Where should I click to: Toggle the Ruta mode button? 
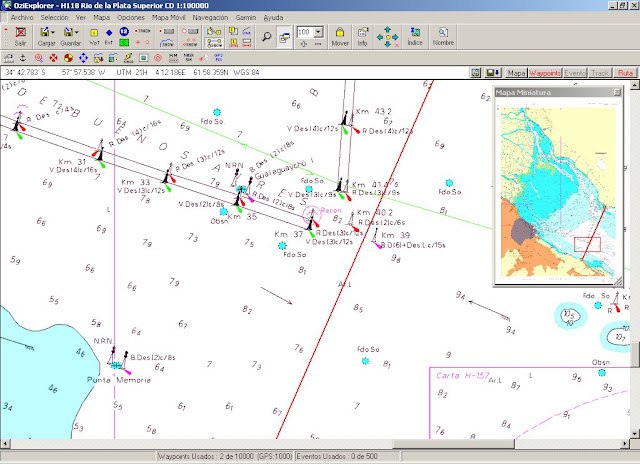point(625,73)
